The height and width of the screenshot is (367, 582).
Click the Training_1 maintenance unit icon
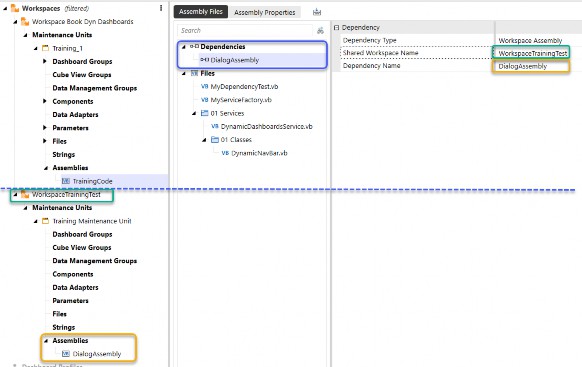[45, 48]
